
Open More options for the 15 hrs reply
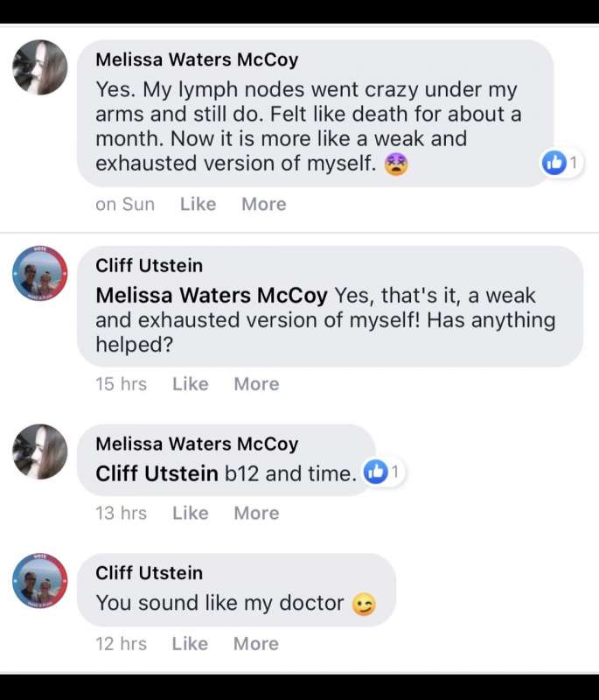(x=257, y=384)
